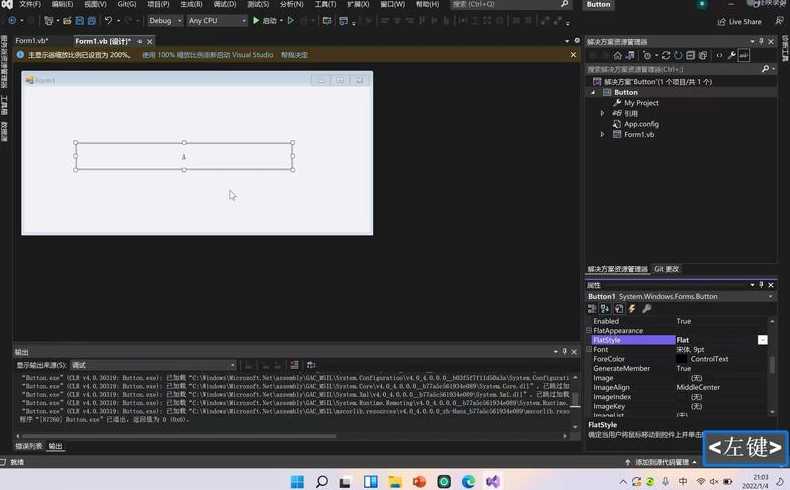
Task: Click the Save toolbar icon
Action: (80, 21)
